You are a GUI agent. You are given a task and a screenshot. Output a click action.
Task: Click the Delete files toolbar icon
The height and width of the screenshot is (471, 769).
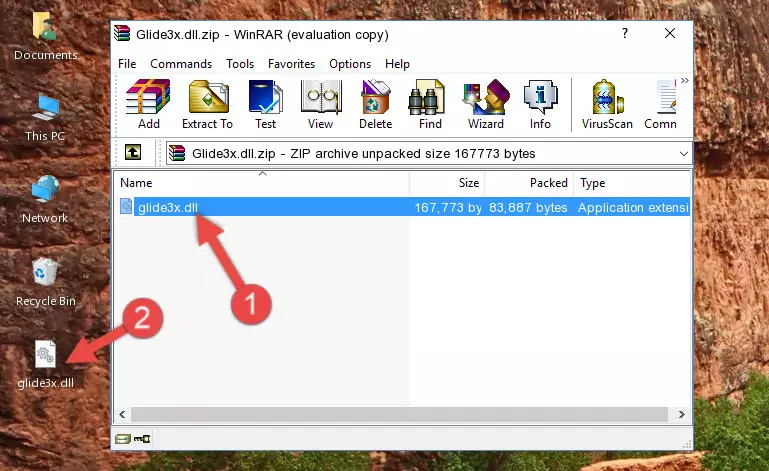coord(375,104)
